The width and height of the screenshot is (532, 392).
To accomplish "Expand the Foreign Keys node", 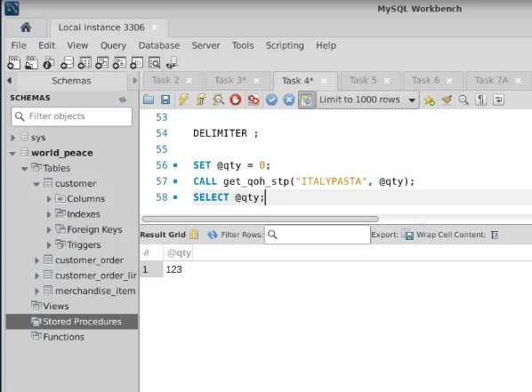I will coord(49,229).
